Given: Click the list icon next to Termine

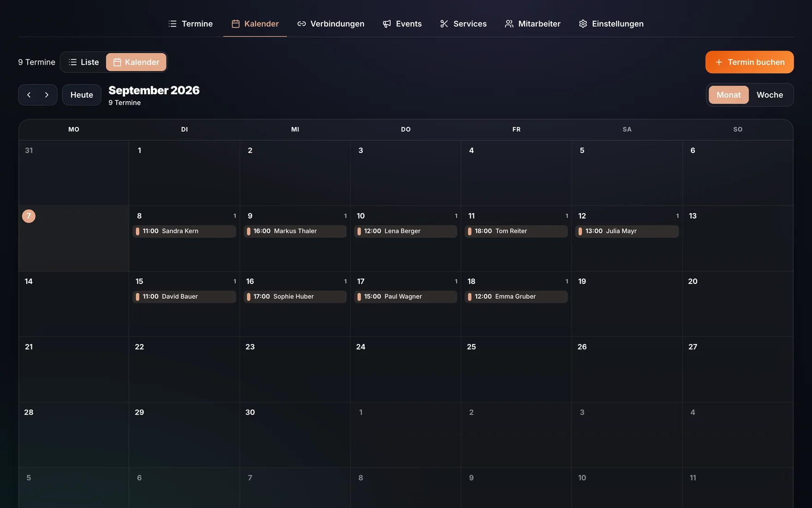Looking at the screenshot, I should [x=173, y=24].
